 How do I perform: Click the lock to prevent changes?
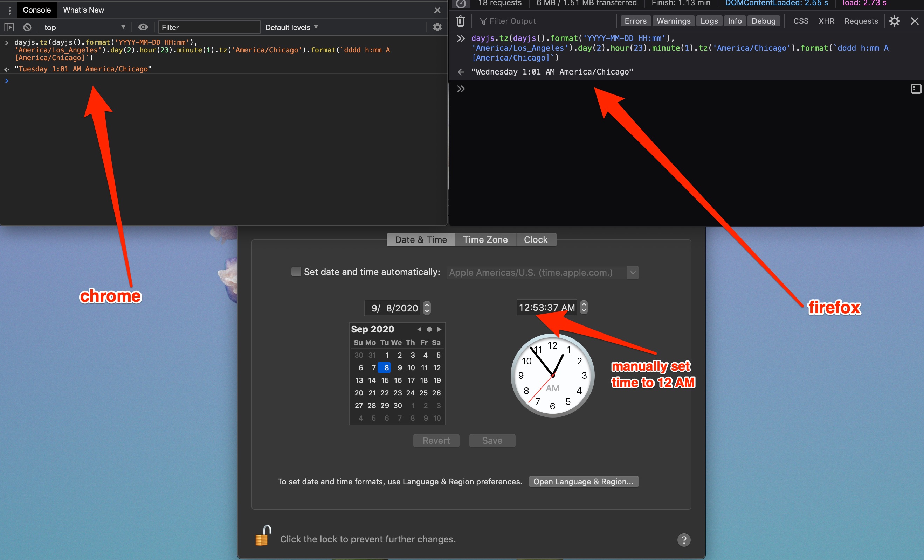point(263,536)
